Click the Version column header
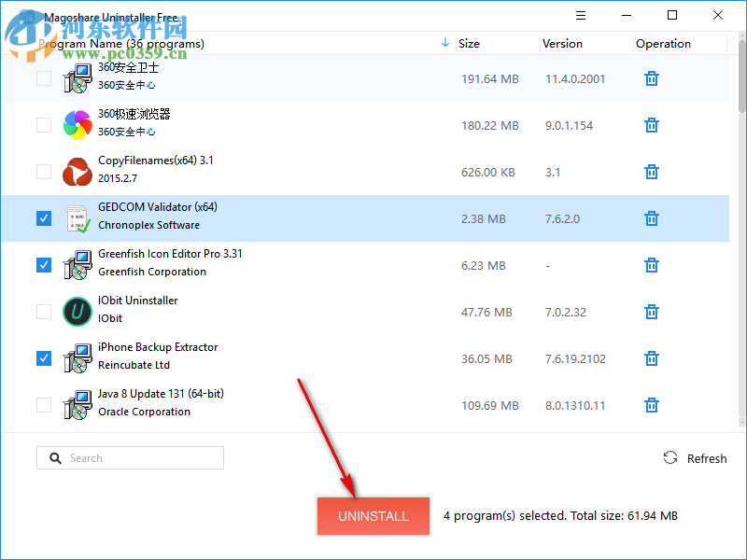Image resolution: width=747 pixels, height=560 pixels. (x=563, y=43)
